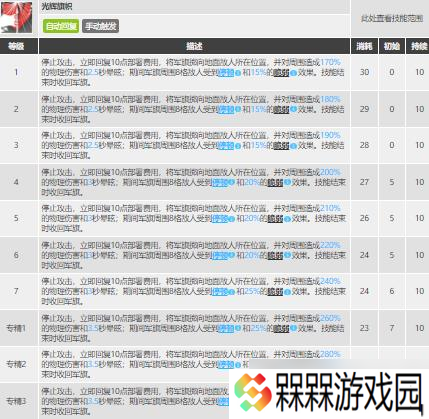Viewport: 429px width, 419px height.
Task: Select the cost value 26 in level 5 row
Action: tap(364, 218)
